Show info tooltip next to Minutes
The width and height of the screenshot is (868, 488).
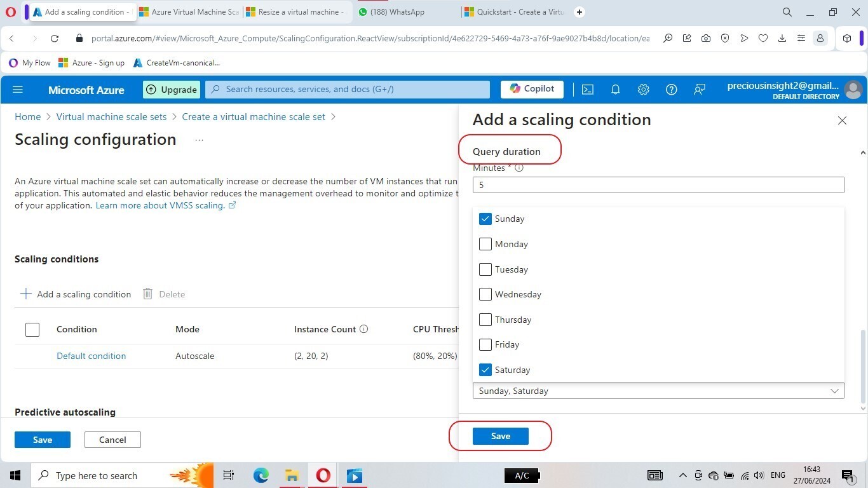519,168
